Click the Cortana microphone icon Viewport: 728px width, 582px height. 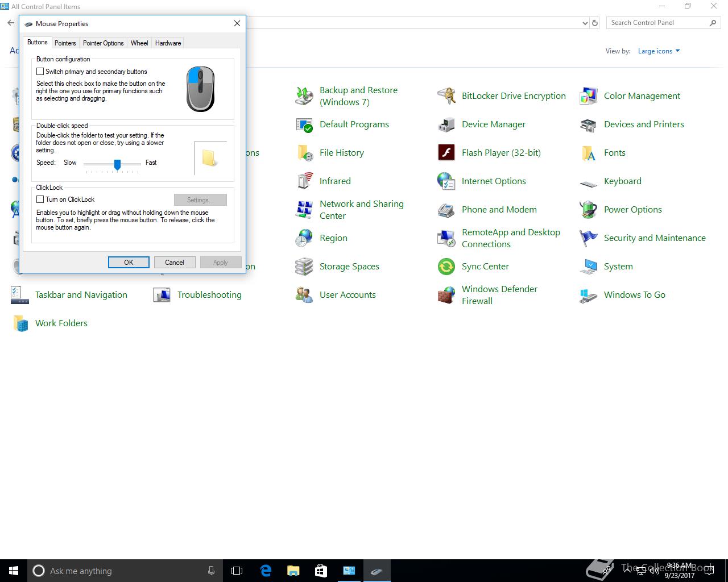(x=211, y=571)
